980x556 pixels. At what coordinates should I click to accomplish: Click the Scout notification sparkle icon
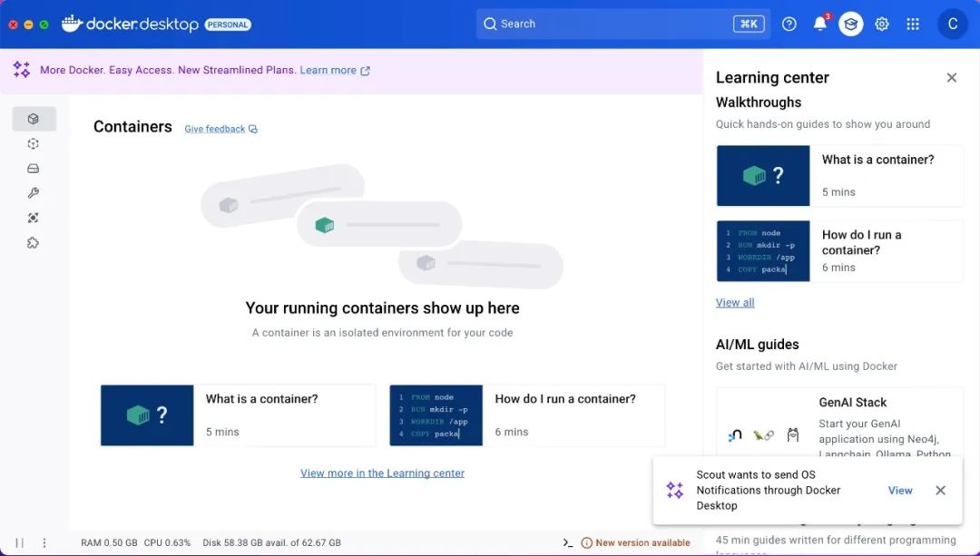click(x=675, y=491)
